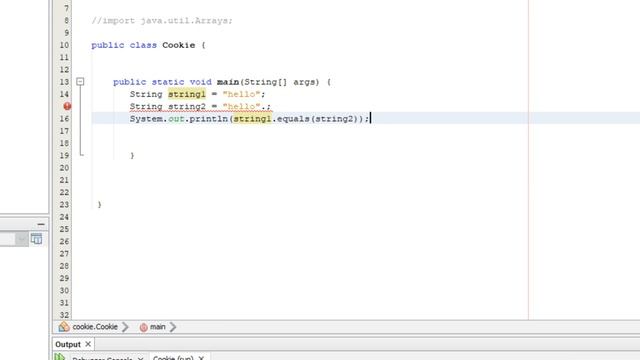Switch to the Debugger Console tab
640x360 pixels.
pos(102,358)
